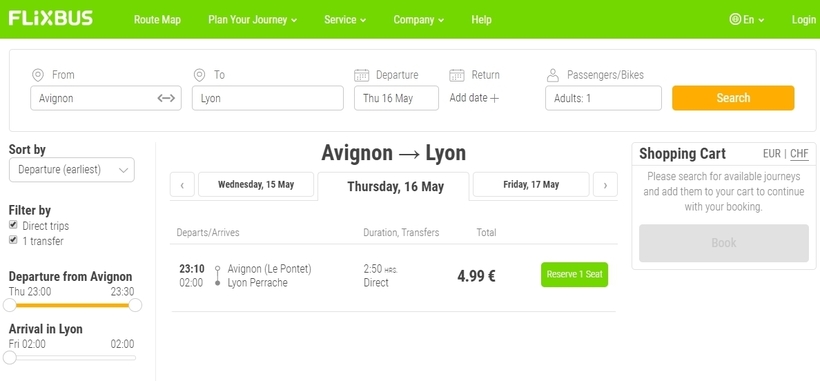
Task: Click the From location pin icon
Action: (38, 75)
